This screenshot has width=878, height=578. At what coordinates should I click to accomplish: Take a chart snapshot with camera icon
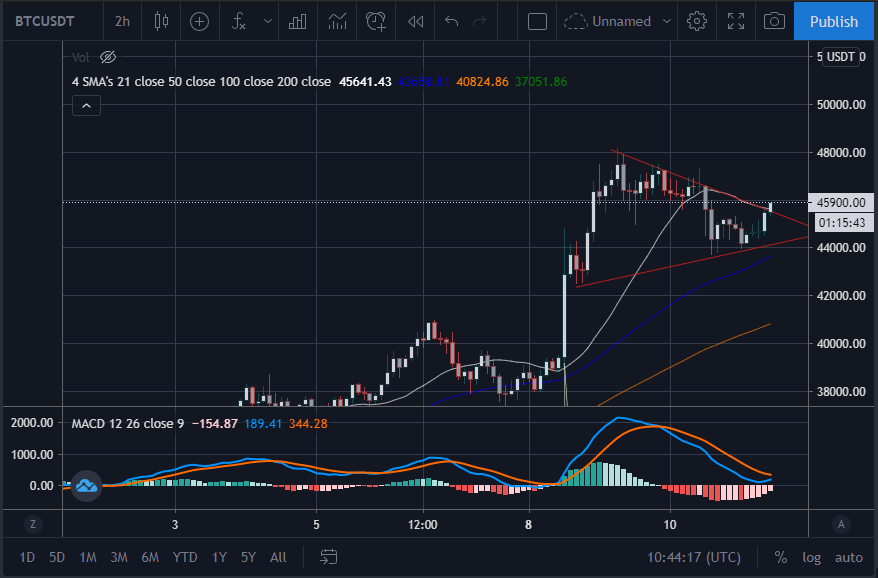(x=774, y=21)
